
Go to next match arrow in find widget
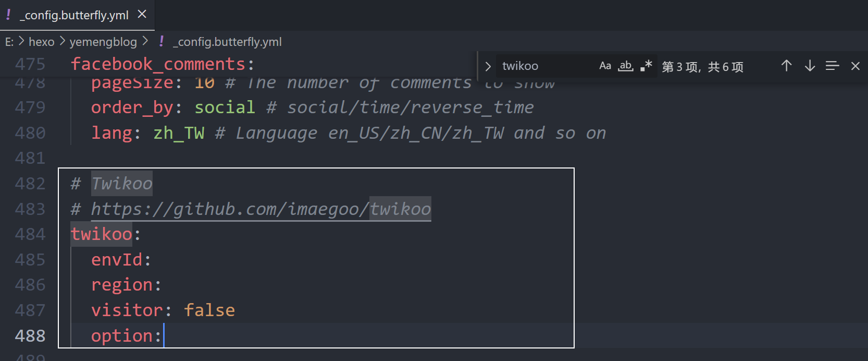tap(810, 66)
